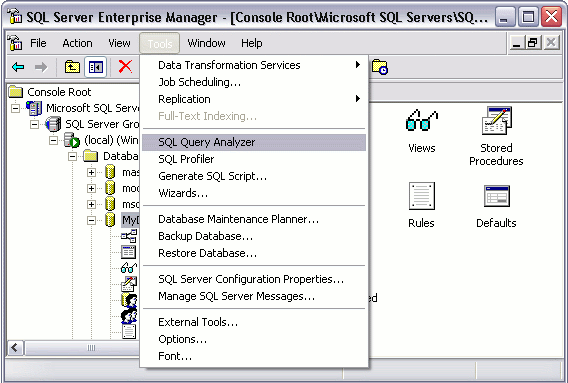The width and height of the screenshot is (568, 383).
Task: Collapse the Microsoft SQL Servers node
Action: click(x=15, y=108)
